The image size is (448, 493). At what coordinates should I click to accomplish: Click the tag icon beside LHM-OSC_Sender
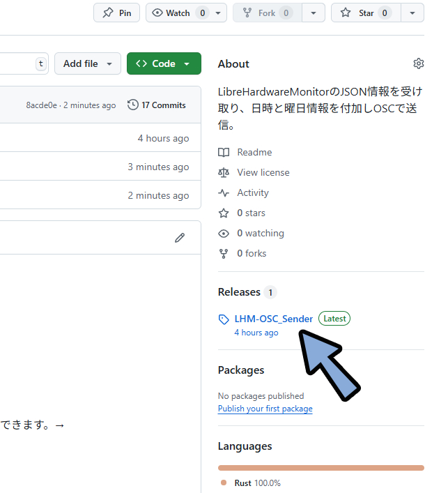[224, 319]
